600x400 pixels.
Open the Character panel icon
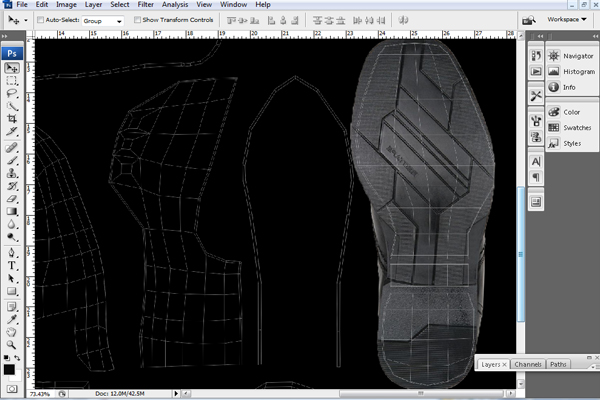536,162
